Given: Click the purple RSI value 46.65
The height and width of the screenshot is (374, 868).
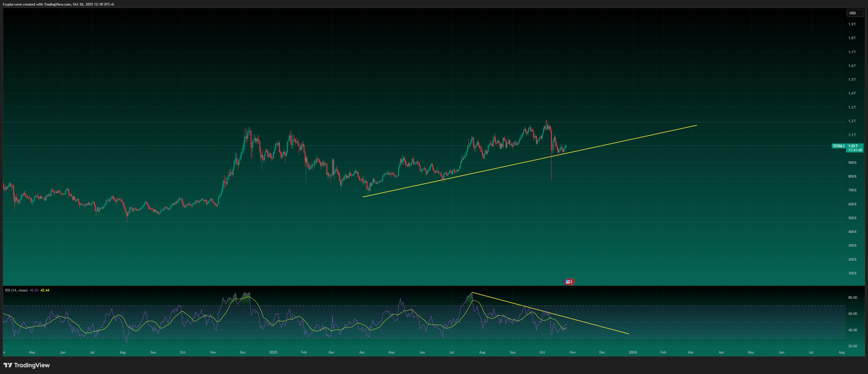Looking at the screenshot, I should 34,290.
